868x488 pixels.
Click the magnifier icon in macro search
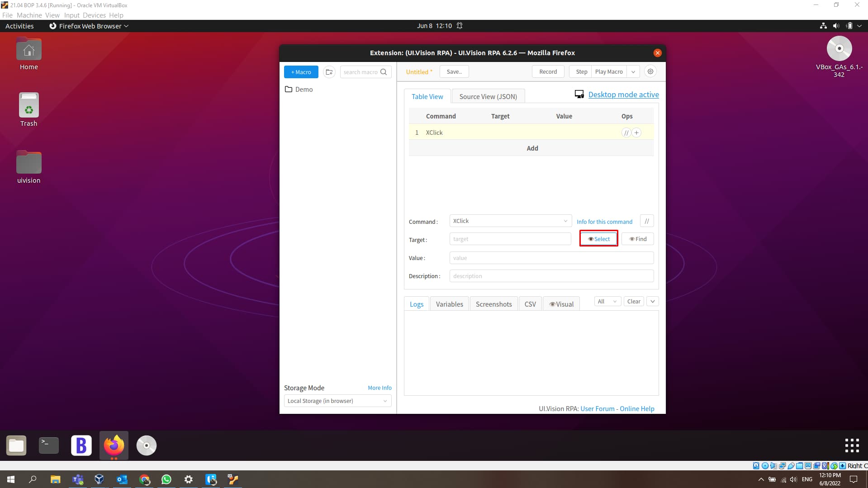[x=384, y=72]
